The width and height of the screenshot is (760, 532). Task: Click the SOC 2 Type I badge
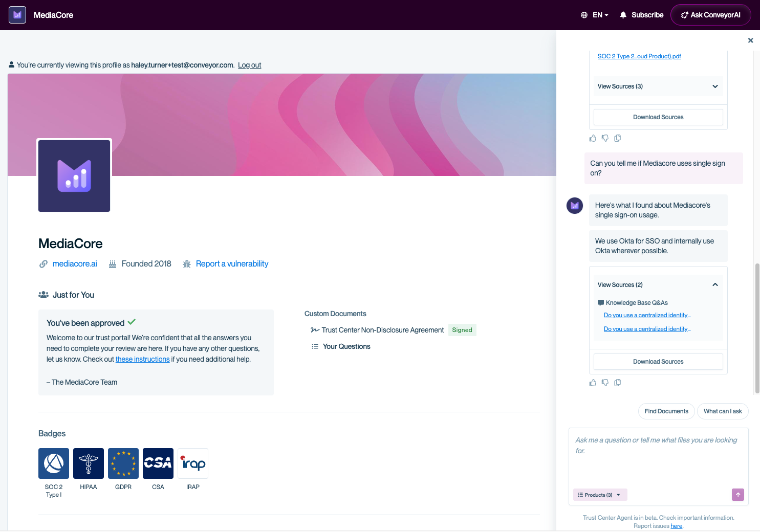pos(54,463)
